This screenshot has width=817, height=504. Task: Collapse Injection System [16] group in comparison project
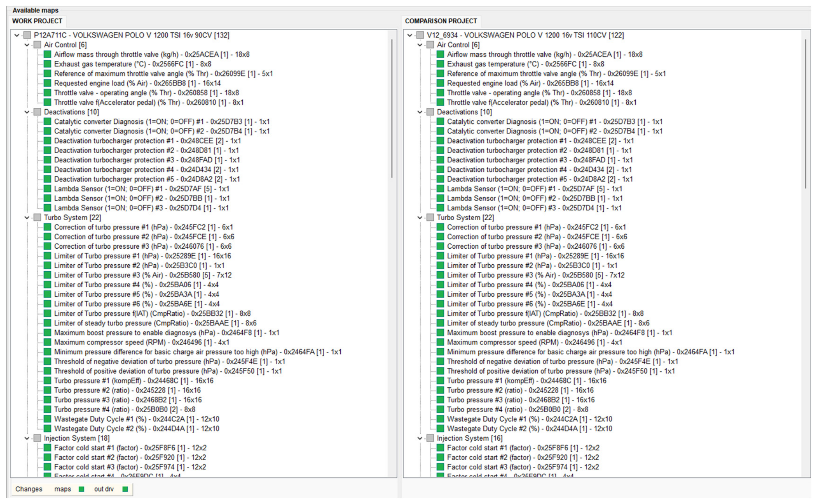point(420,438)
